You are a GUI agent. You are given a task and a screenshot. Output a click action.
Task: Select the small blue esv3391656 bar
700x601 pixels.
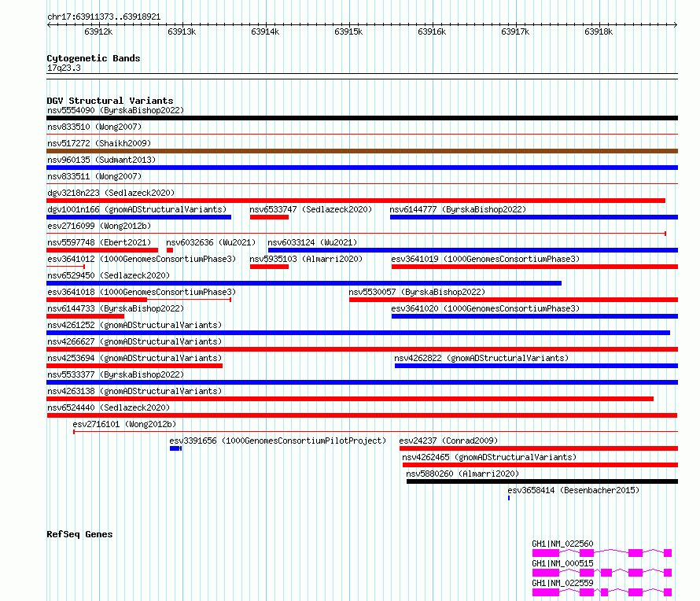click(175, 448)
